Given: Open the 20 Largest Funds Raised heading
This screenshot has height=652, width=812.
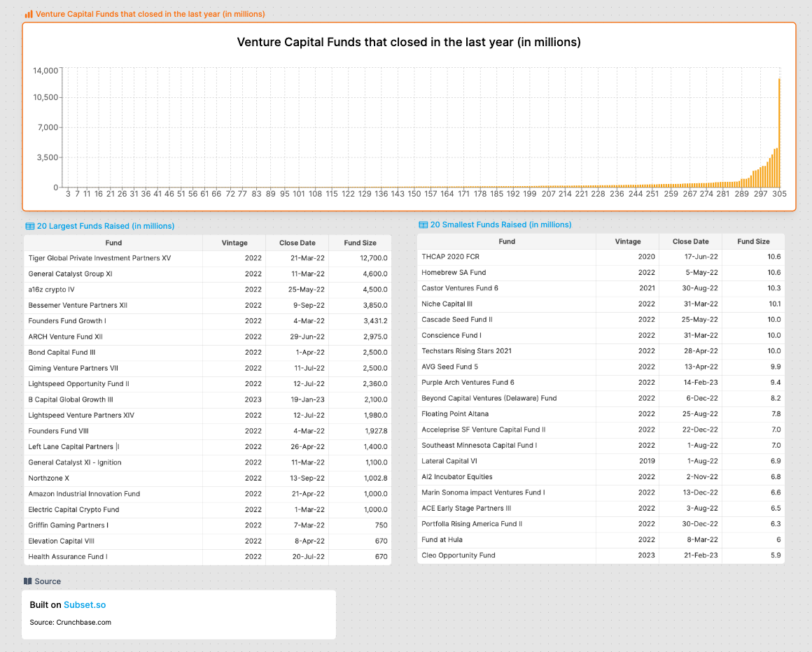Looking at the screenshot, I should pyautogui.click(x=105, y=226).
